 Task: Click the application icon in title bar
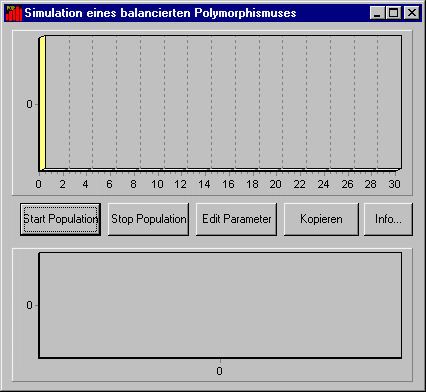click(x=14, y=13)
